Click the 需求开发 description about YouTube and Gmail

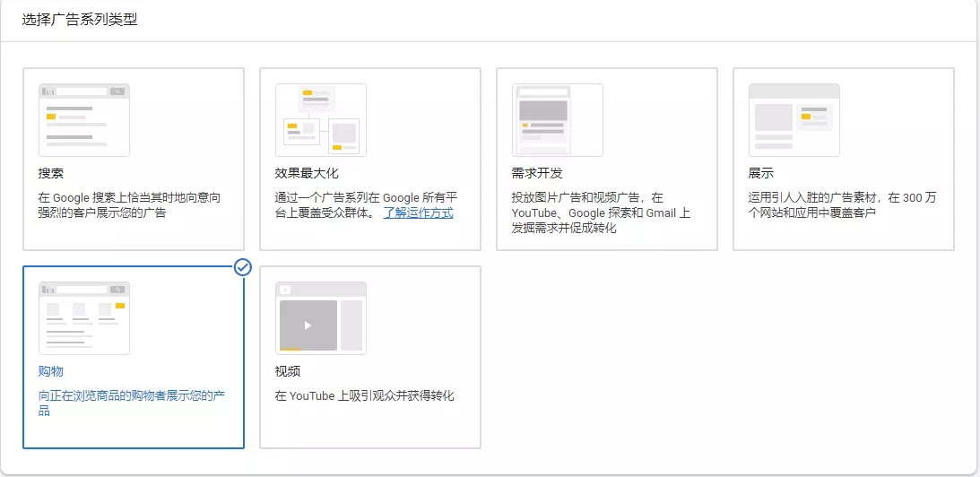(x=601, y=213)
